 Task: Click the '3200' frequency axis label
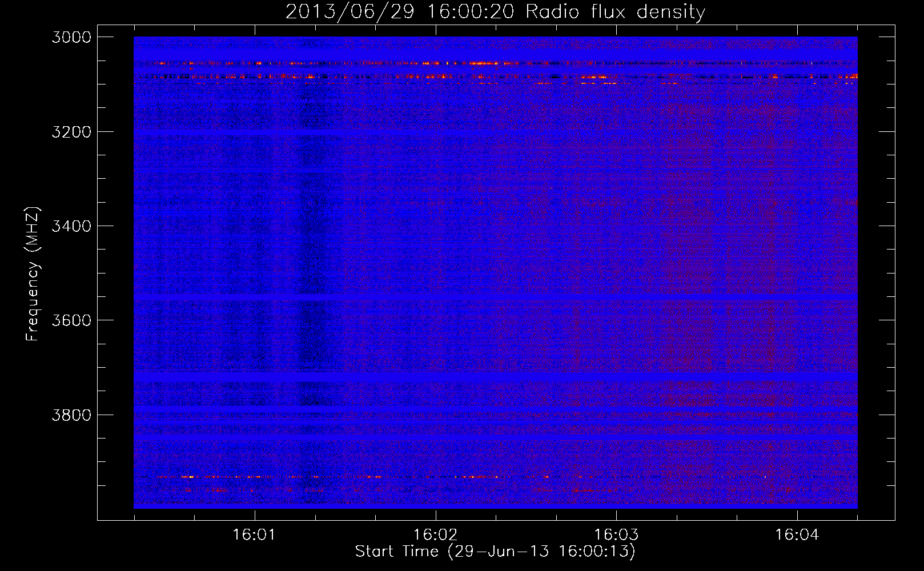pos(71,132)
